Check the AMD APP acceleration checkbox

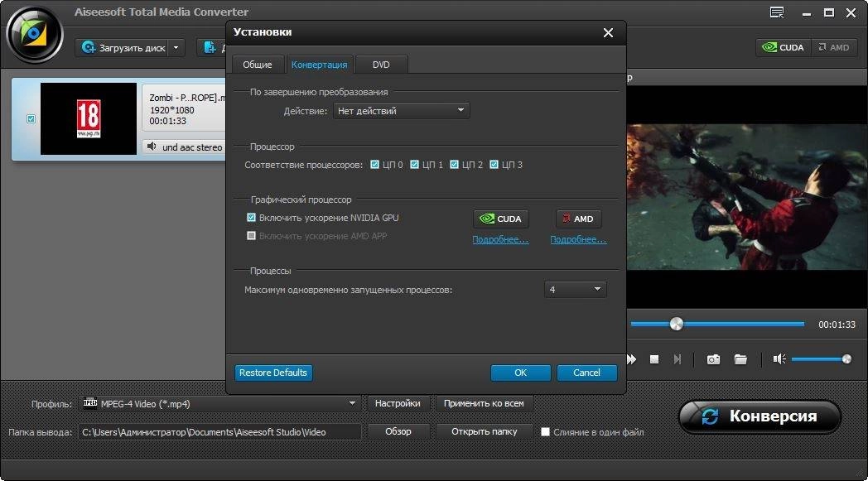pyautogui.click(x=251, y=236)
